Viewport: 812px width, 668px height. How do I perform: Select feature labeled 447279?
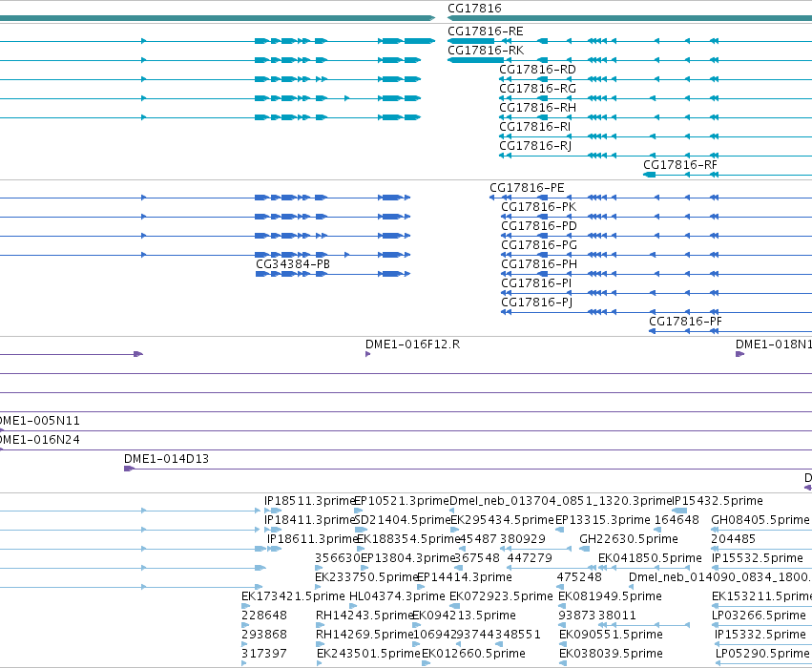point(530,559)
